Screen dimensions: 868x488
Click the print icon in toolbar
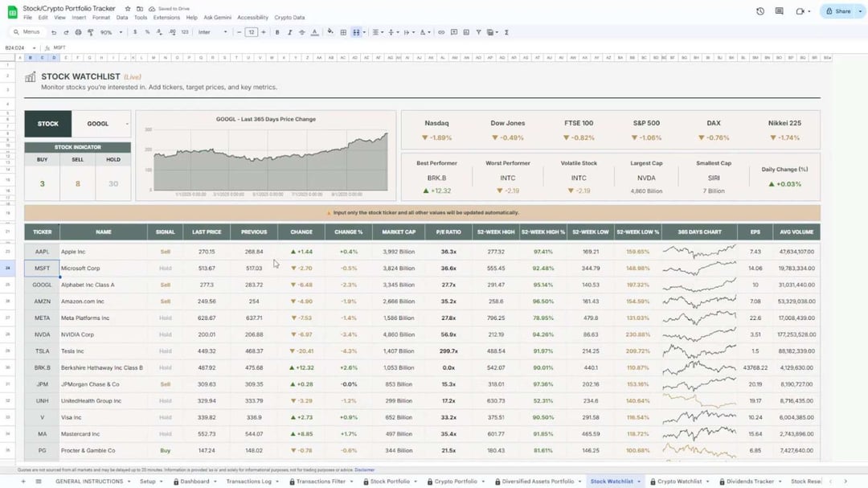(x=78, y=32)
